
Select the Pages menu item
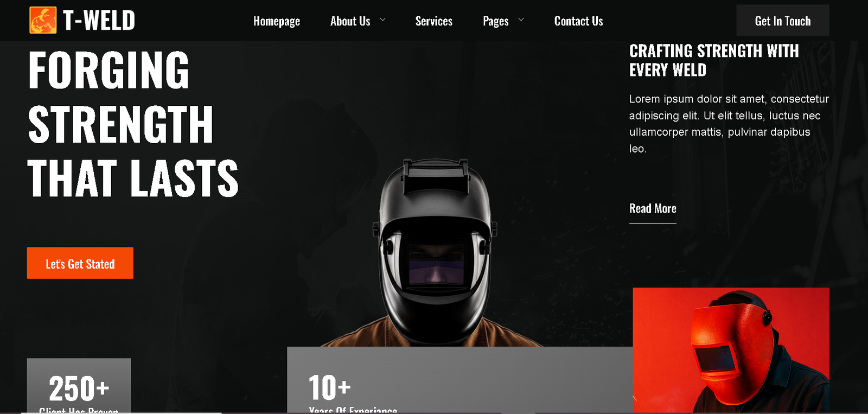(x=495, y=21)
